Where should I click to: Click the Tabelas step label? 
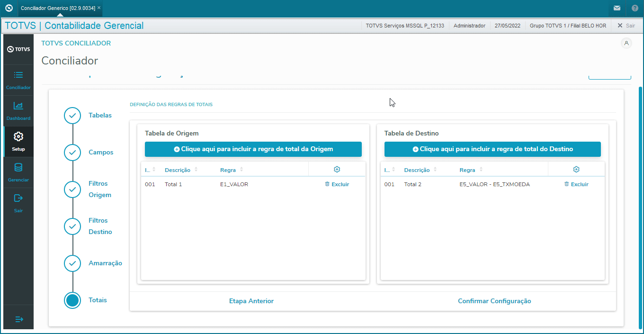coord(100,116)
